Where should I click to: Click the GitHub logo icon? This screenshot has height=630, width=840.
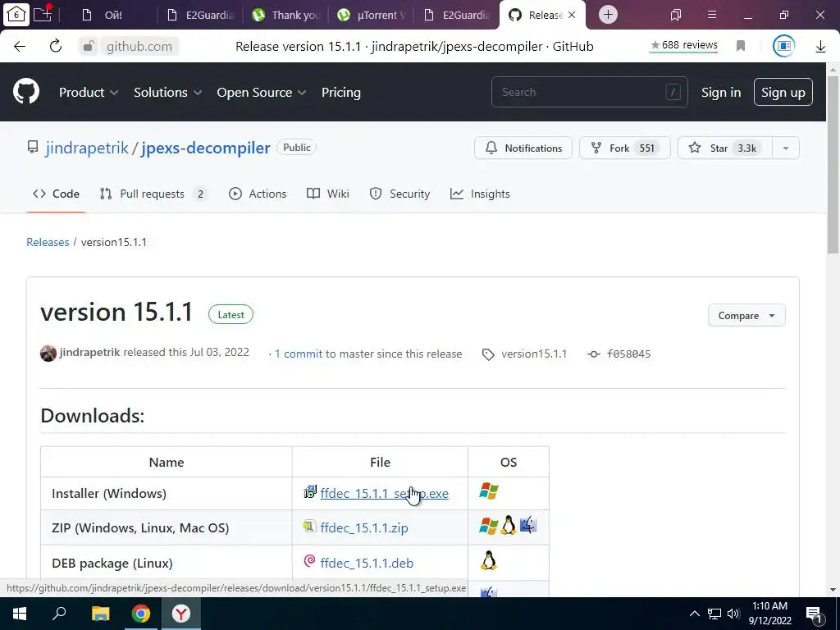pos(26,92)
